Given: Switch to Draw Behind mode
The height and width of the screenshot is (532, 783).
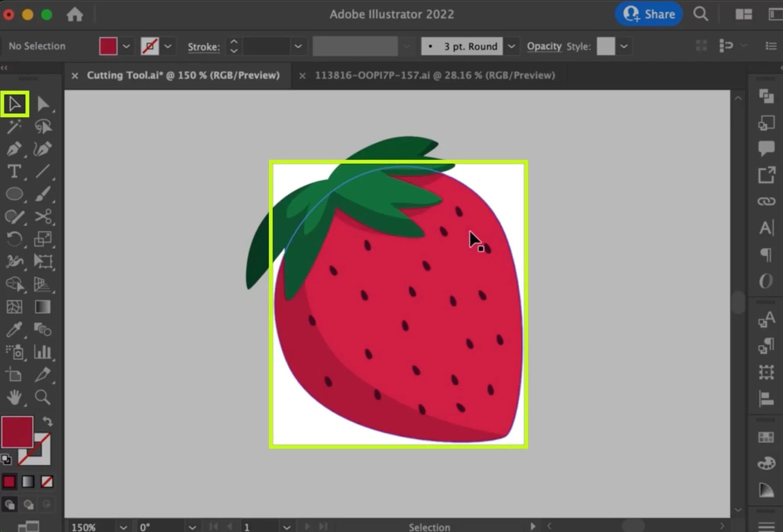Looking at the screenshot, I should click(29, 505).
